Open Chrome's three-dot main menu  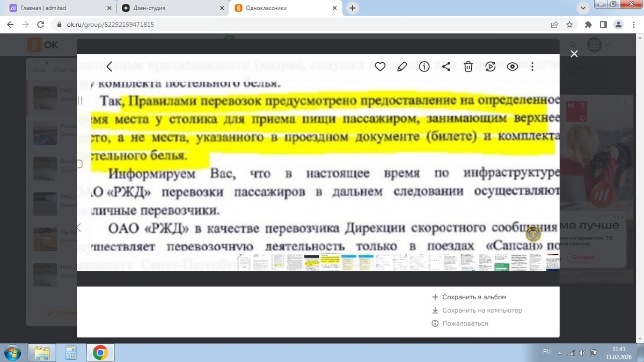pyautogui.click(x=633, y=25)
